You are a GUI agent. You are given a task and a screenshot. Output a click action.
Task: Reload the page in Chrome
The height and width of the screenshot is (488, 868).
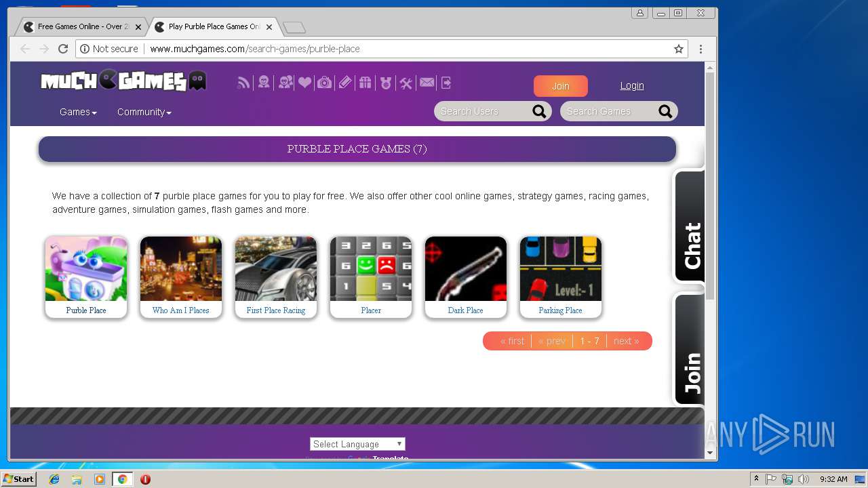point(63,49)
